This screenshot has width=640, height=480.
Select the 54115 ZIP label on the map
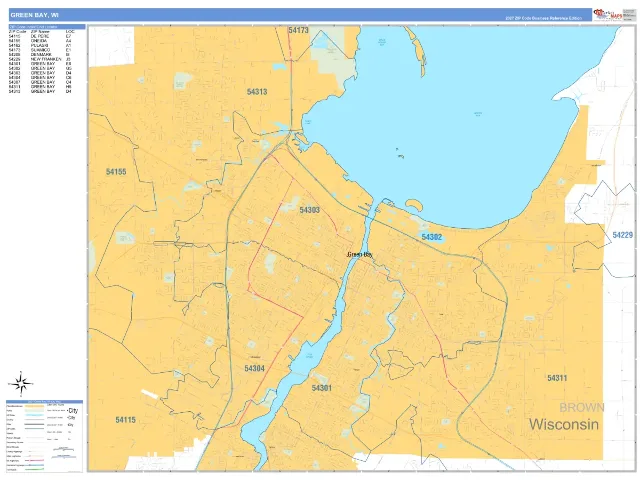(125, 420)
